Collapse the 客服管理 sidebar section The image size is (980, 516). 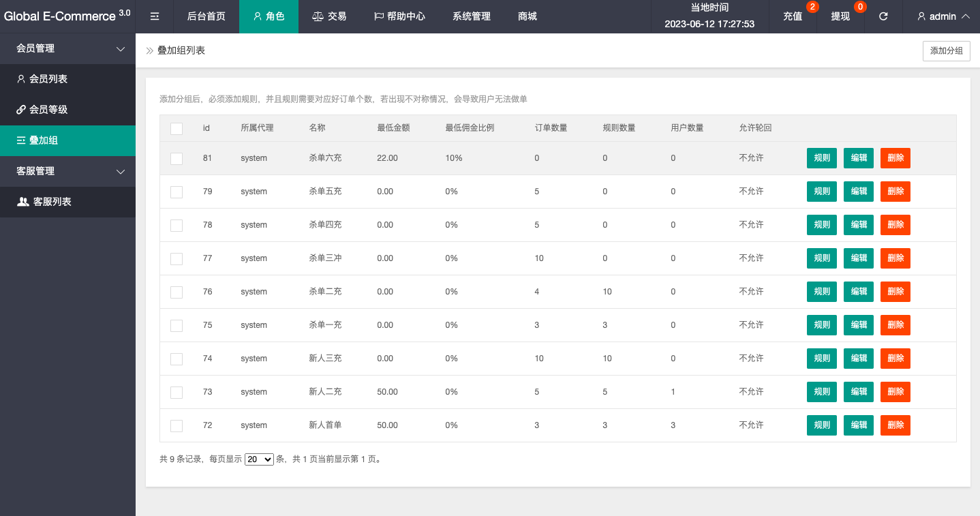(67, 171)
